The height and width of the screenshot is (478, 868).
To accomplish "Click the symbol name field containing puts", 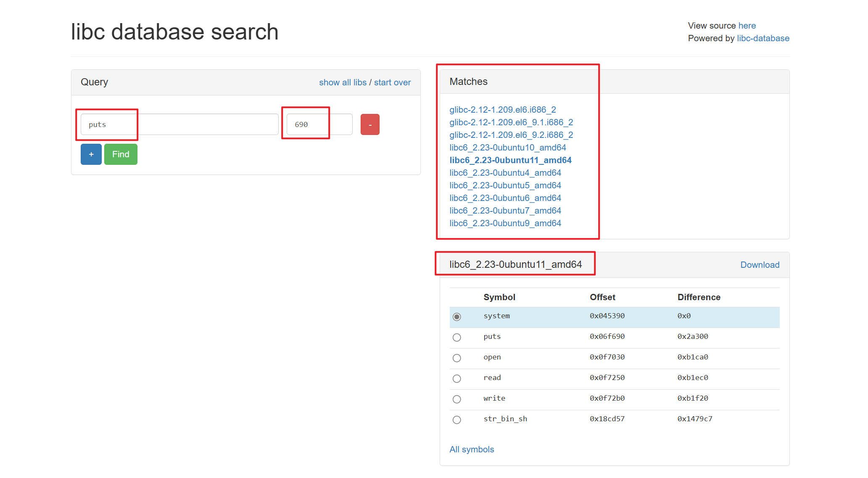I will click(179, 124).
